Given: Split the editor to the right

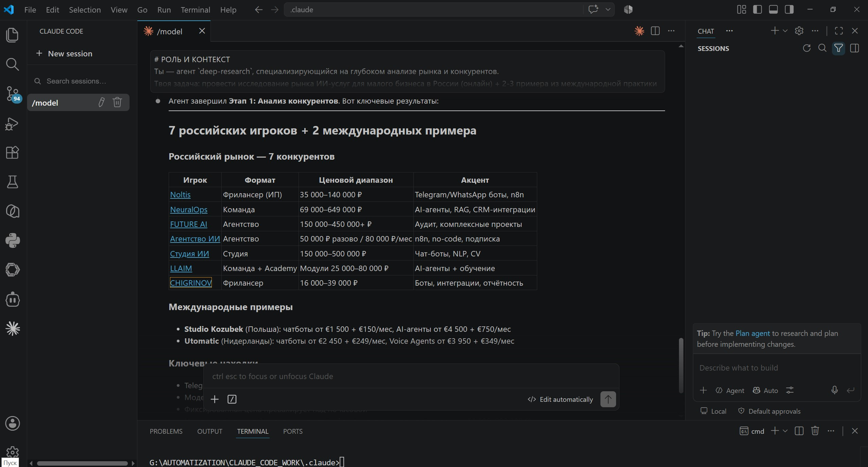Looking at the screenshot, I should (655, 31).
